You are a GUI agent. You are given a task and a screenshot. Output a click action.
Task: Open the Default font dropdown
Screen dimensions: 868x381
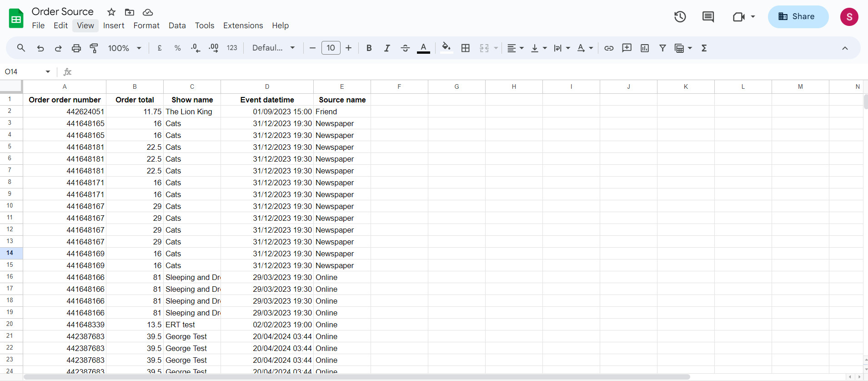(274, 48)
